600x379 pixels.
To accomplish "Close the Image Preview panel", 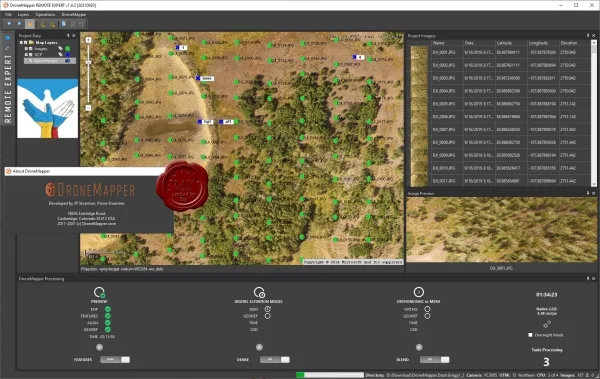I will [x=593, y=193].
